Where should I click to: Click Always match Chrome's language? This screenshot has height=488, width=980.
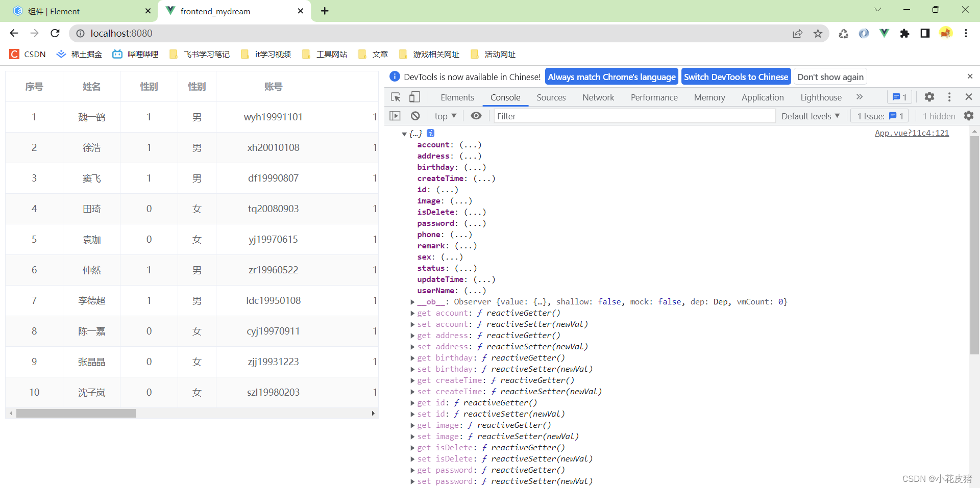point(611,77)
